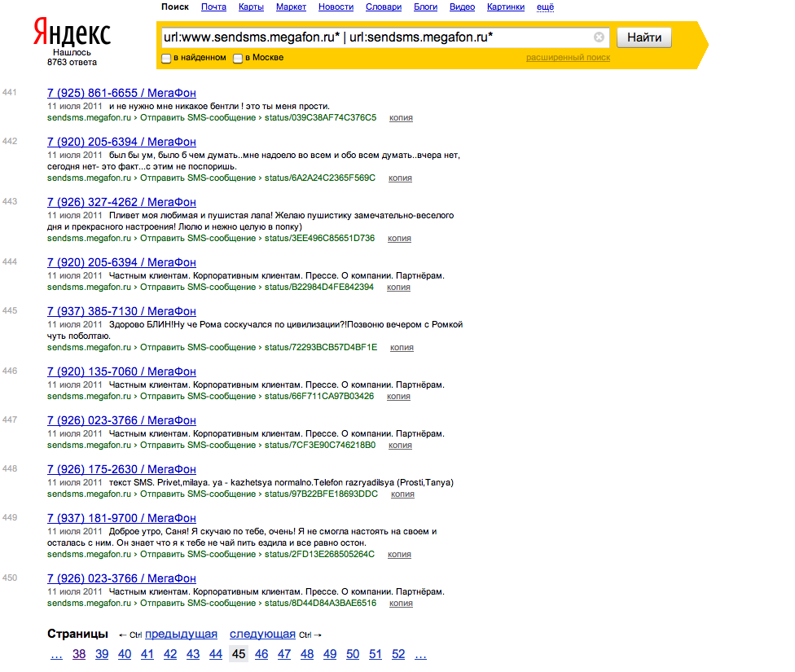Open копия for status/6A2A24C2365F569C
Viewport: 795px width, 672px height.
tap(400, 178)
